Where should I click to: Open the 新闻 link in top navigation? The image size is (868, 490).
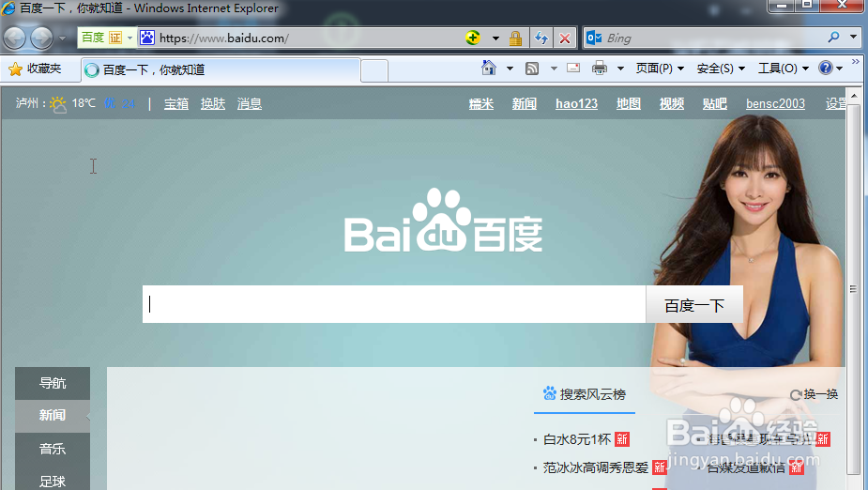click(x=525, y=103)
